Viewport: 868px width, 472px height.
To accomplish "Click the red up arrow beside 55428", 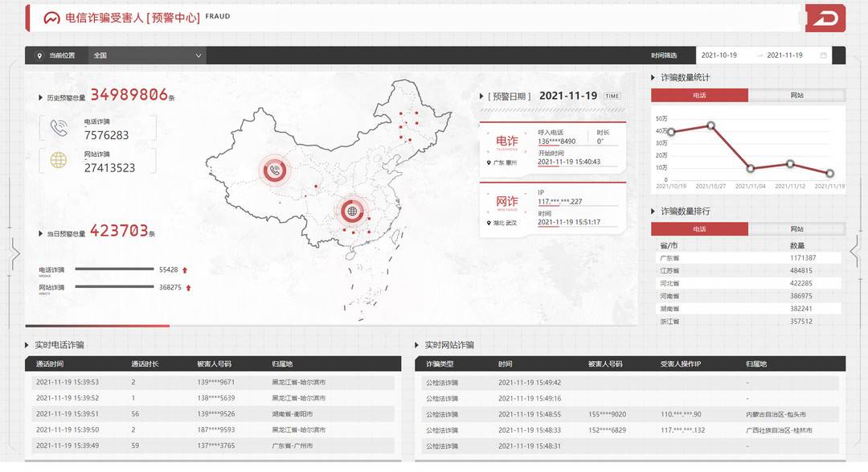I will (186, 270).
